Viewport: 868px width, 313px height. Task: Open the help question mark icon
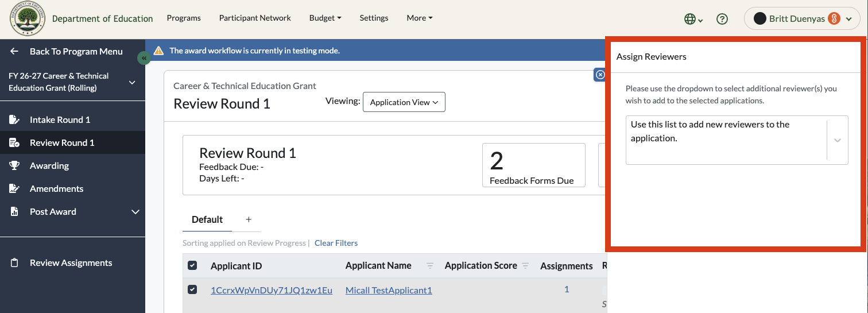pyautogui.click(x=722, y=19)
